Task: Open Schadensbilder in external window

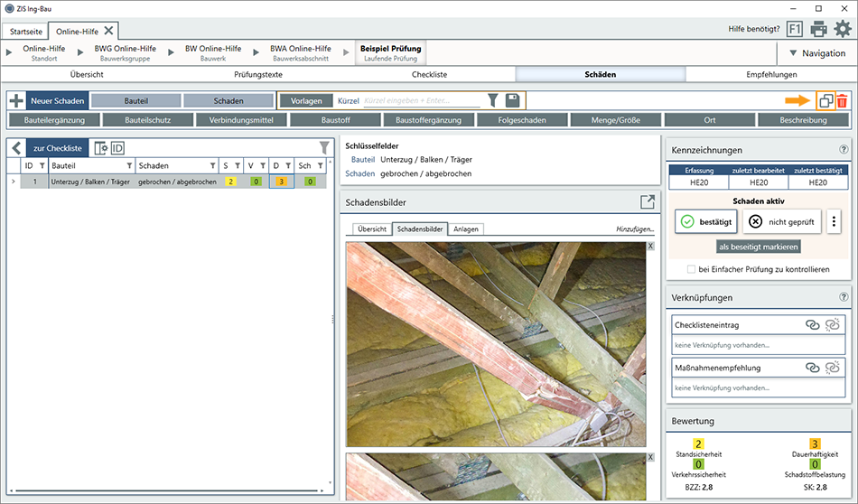Action: pos(648,202)
